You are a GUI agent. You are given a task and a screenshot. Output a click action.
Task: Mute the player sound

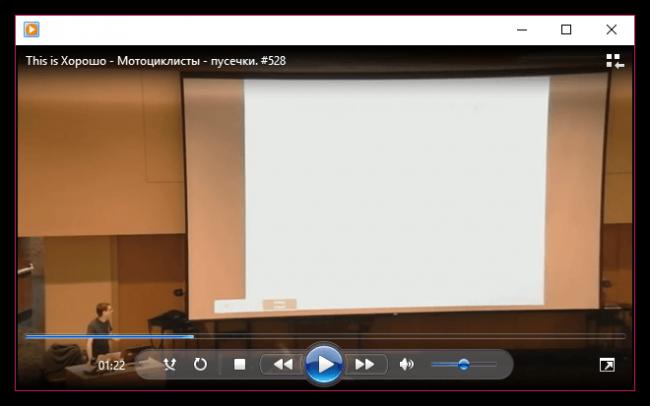406,365
